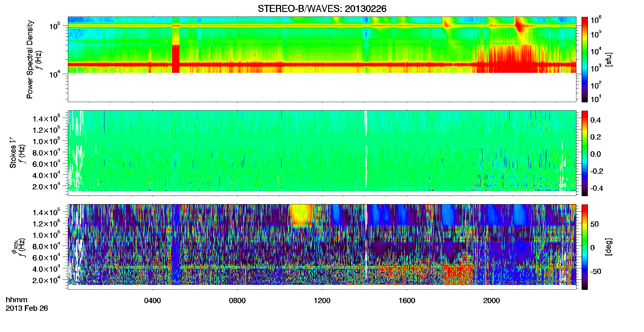This screenshot has width=644, height=332.
Task: Click the 10⁶ label on power colorbar
Action: pyautogui.click(x=595, y=20)
